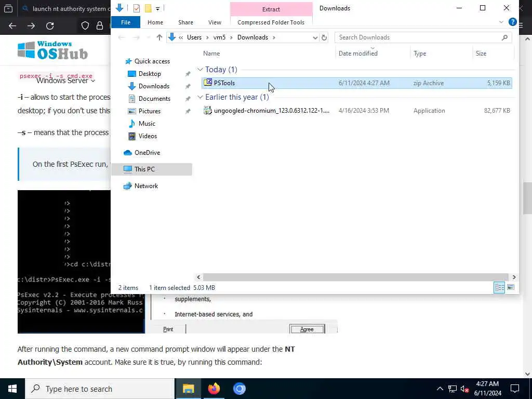Click taskbar Type here to search box
The width and height of the screenshot is (532, 399).
100,389
